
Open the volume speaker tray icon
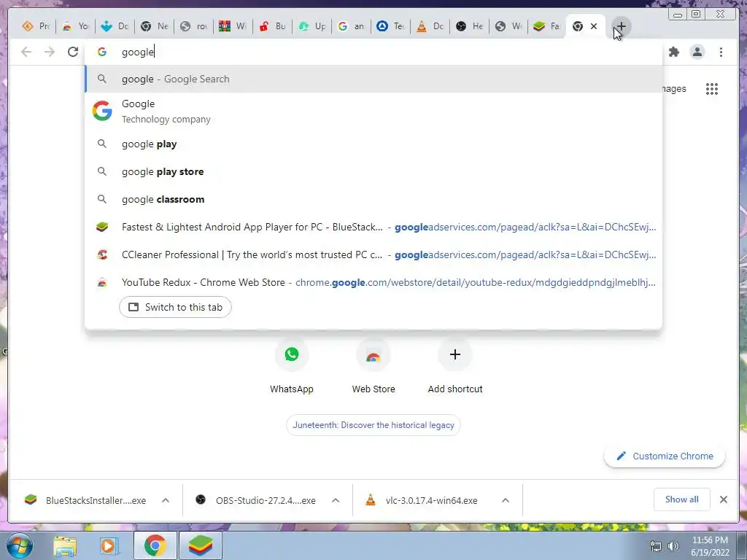pyautogui.click(x=673, y=546)
